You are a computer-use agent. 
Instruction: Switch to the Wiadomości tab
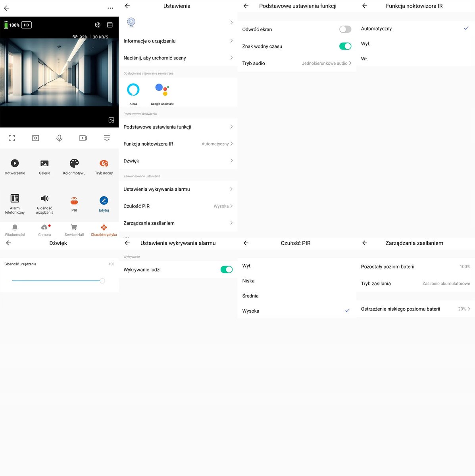point(15,230)
